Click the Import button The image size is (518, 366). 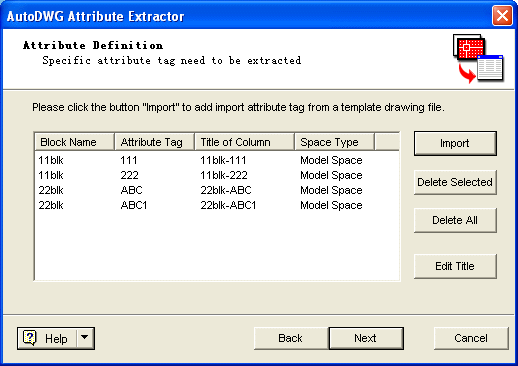point(455,143)
